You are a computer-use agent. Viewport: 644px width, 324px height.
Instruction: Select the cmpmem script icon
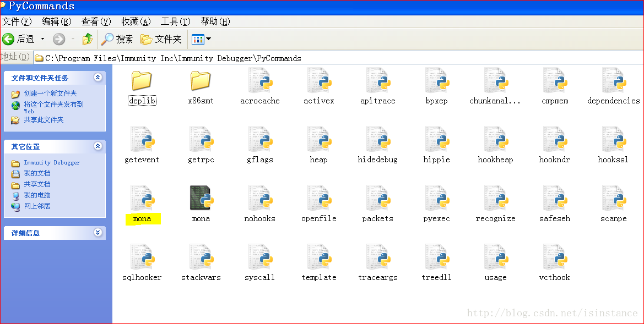554,81
